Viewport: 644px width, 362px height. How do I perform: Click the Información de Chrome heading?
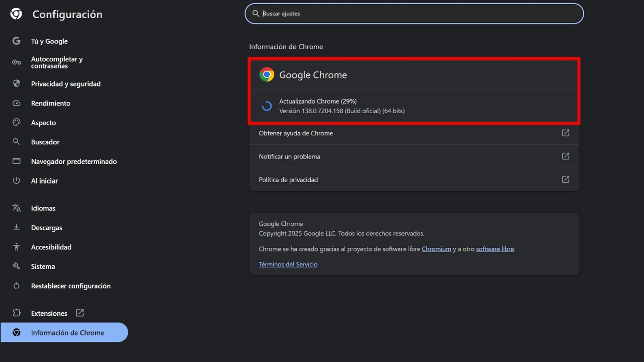(x=286, y=47)
